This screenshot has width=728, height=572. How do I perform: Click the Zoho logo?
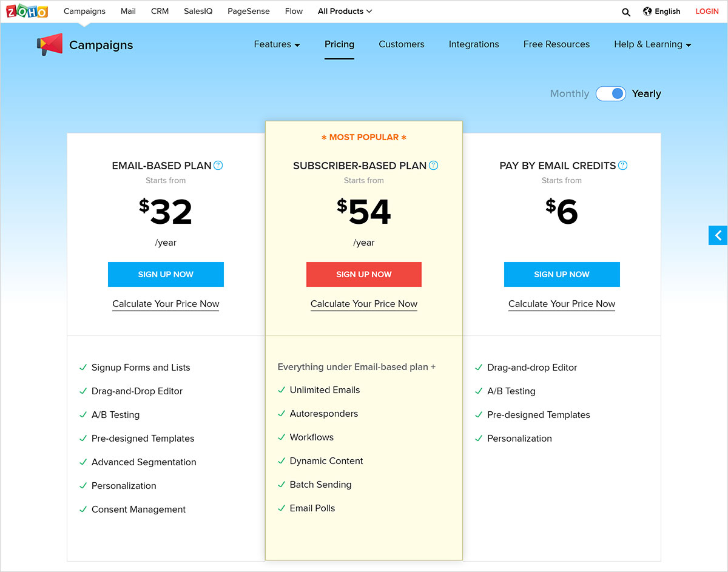pos(27,11)
